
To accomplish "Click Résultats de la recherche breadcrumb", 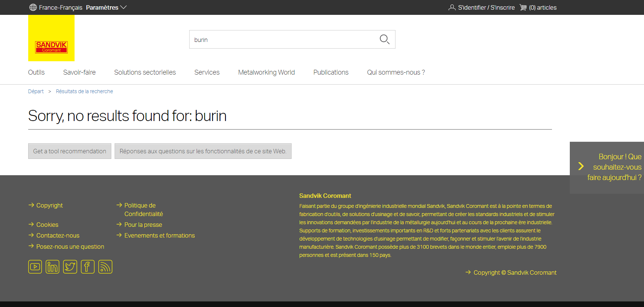I will 85,91.
